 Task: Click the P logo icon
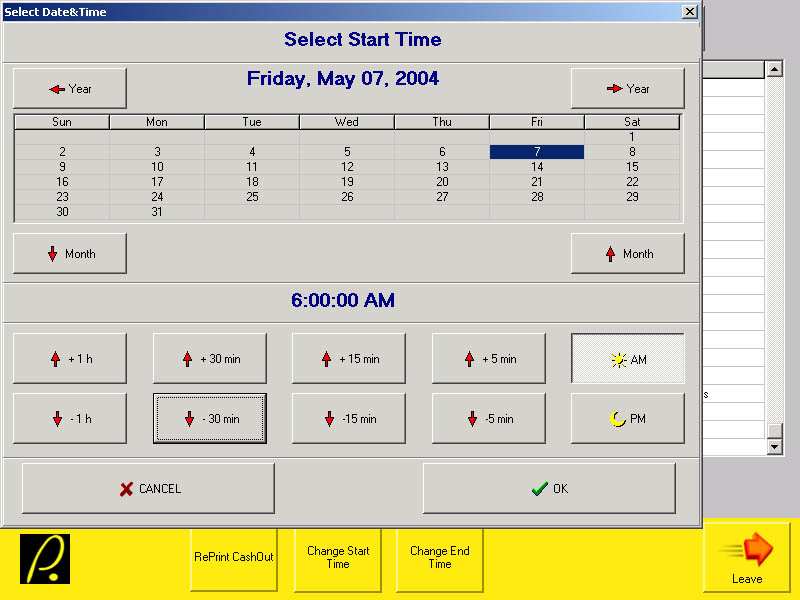45,559
